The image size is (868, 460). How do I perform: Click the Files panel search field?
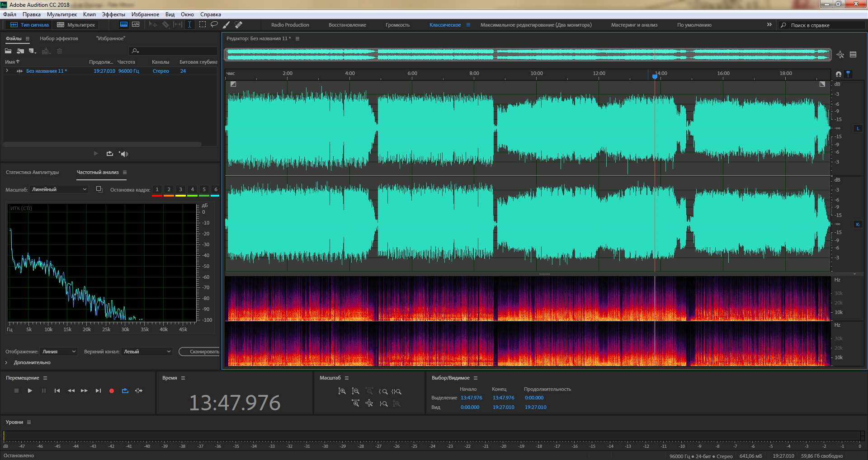click(x=174, y=51)
